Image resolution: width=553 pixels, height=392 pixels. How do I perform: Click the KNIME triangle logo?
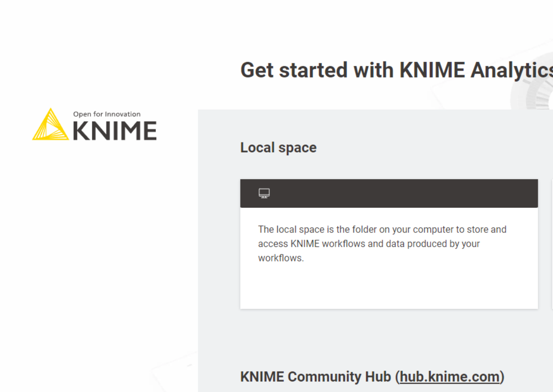(50, 124)
